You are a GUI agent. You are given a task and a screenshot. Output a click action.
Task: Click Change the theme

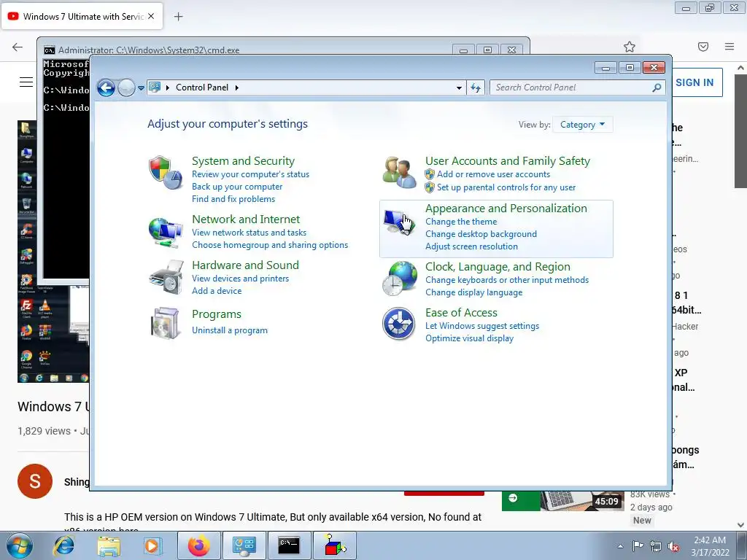(461, 222)
